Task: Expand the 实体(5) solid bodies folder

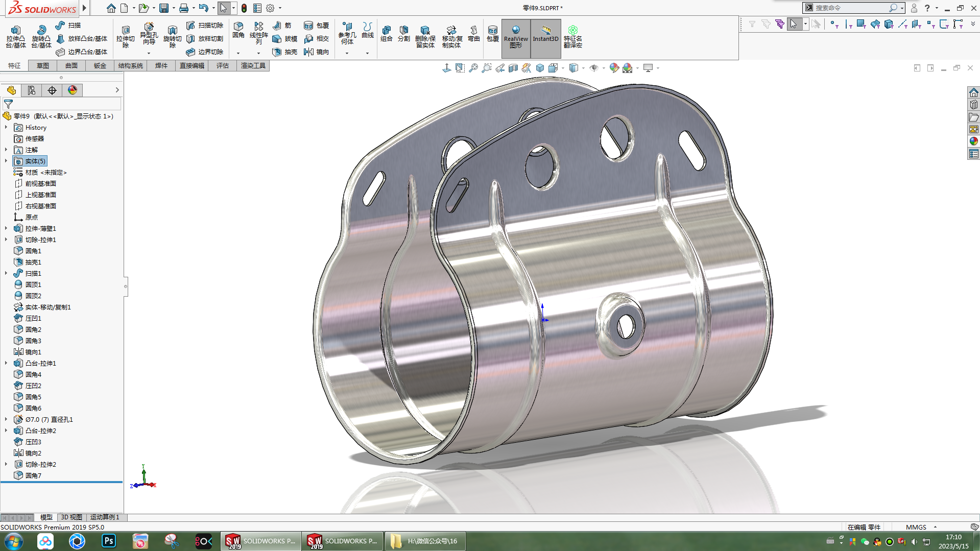Action: click(6, 161)
